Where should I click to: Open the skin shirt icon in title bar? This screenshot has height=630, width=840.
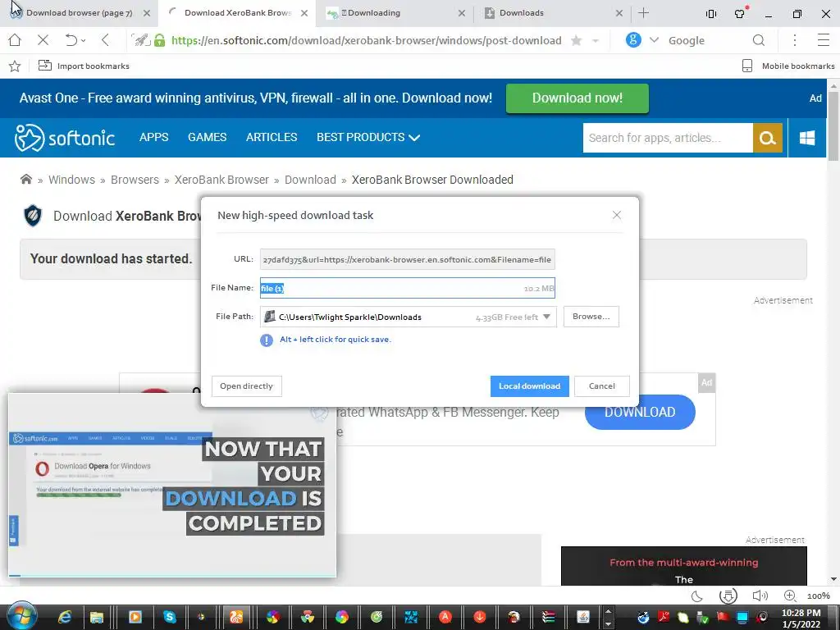coord(741,13)
